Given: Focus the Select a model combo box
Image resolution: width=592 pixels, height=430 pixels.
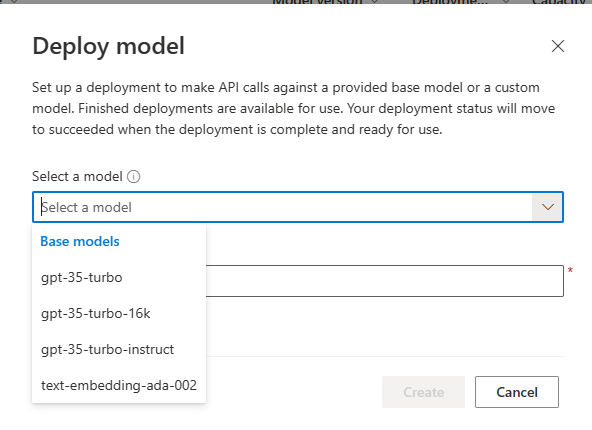Looking at the screenshot, I should 298,207.
